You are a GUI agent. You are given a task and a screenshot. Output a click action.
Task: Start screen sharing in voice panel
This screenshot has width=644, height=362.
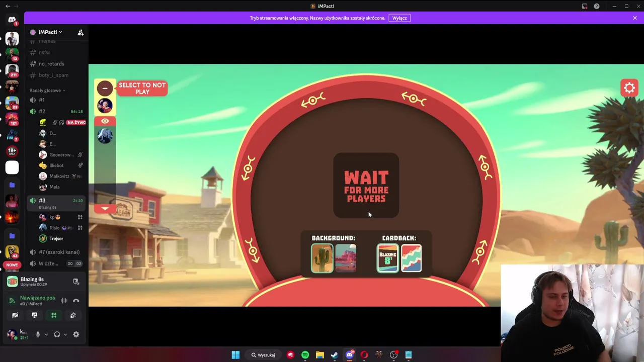(34, 315)
